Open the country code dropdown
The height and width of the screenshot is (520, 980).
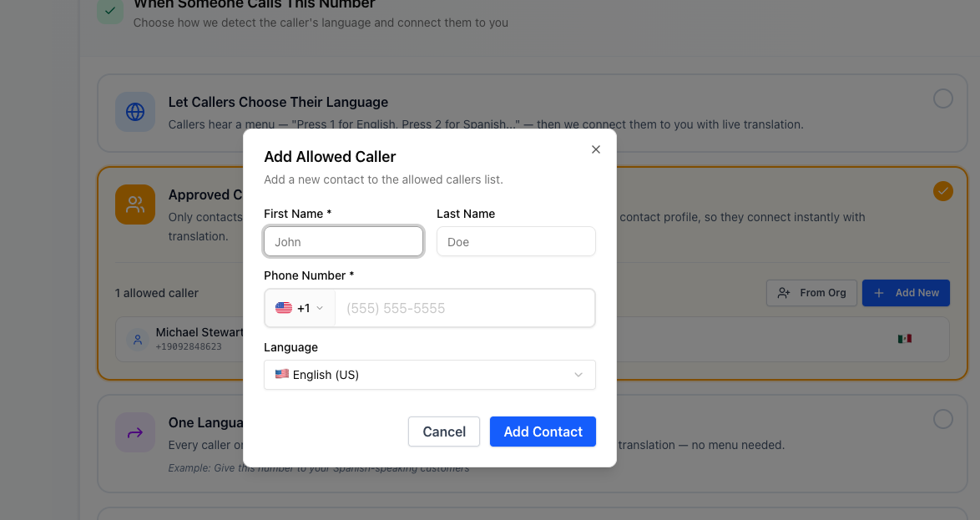point(300,307)
